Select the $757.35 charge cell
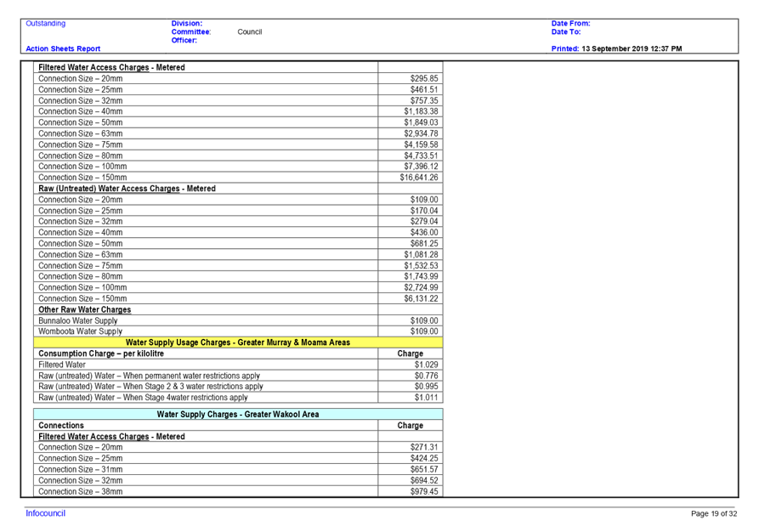 click(411, 100)
